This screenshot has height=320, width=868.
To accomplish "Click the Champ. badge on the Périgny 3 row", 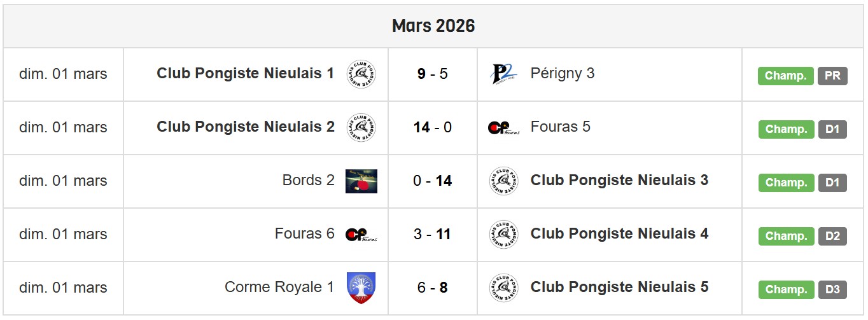I will [x=786, y=76].
